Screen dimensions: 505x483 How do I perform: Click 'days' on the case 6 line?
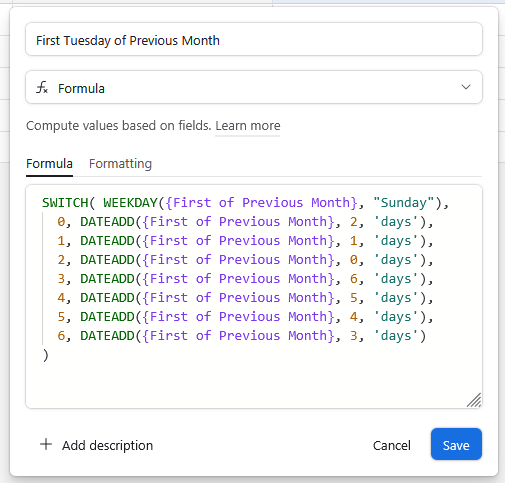(x=396, y=336)
